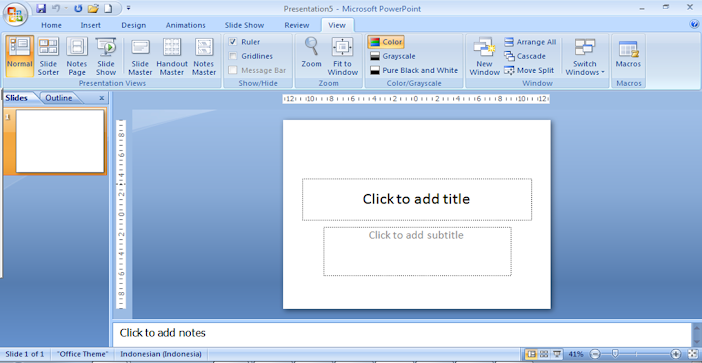Image resolution: width=702 pixels, height=363 pixels.
Task: Click the Zoom In plus button
Action: pos(676,354)
